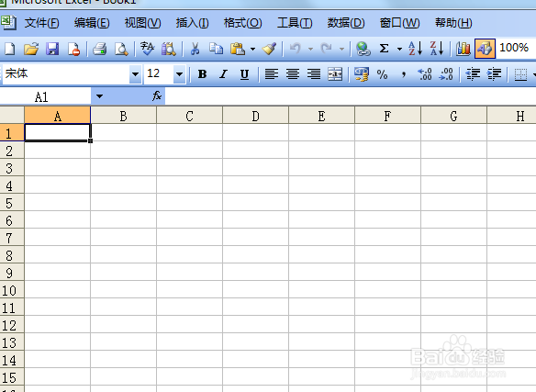Screen dimensions: 536x392
Task: Select row 5 header
Action: click(x=12, y=203)
